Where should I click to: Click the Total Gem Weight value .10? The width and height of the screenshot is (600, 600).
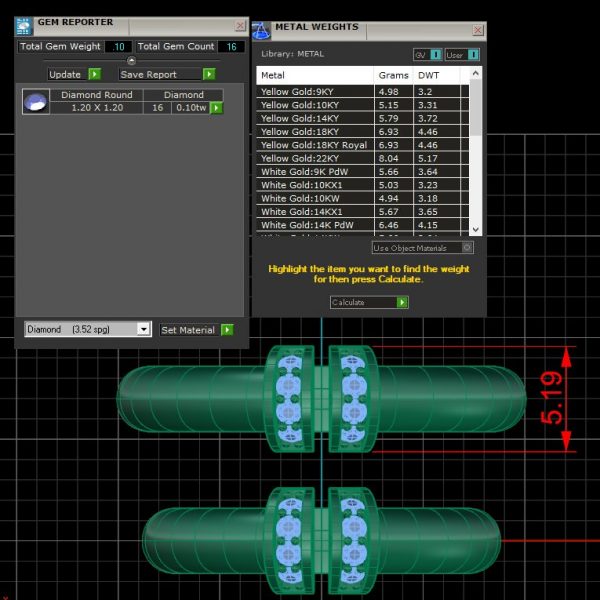tap(118, 47)
